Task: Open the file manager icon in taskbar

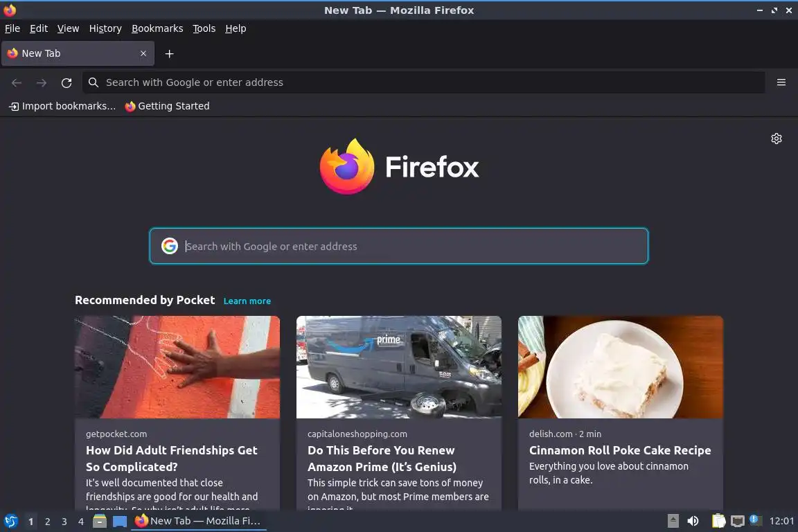Action: pyautogui.click(x=100, y=521)
